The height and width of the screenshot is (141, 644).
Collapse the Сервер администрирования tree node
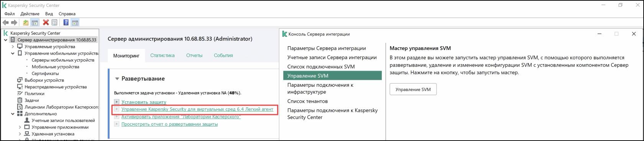[x=5, y=40]
